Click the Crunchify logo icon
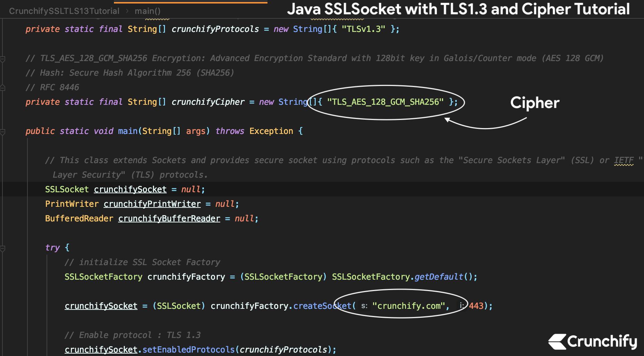 (557, 341)
